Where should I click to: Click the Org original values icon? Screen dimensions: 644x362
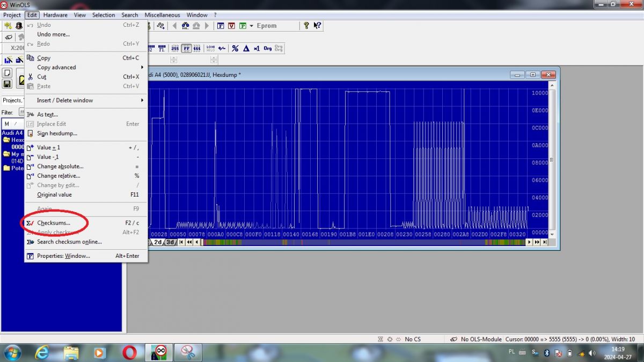(x=268, y=48)
